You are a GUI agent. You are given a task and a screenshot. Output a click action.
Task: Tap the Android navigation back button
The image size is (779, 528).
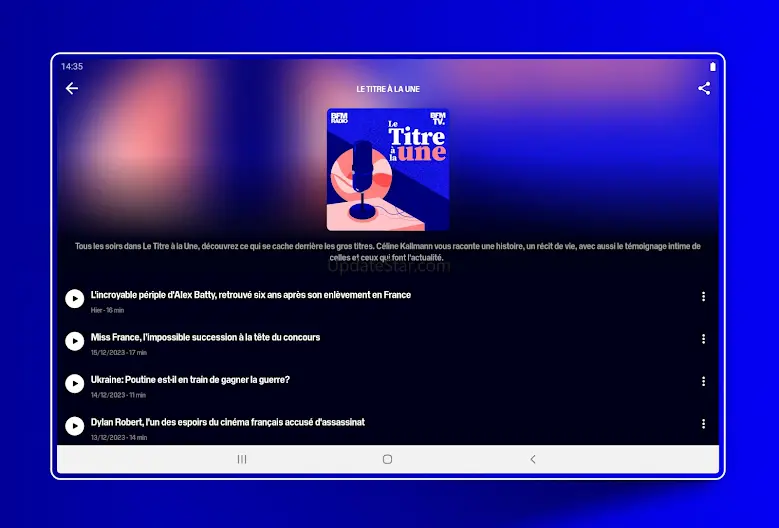click(533, 459)
